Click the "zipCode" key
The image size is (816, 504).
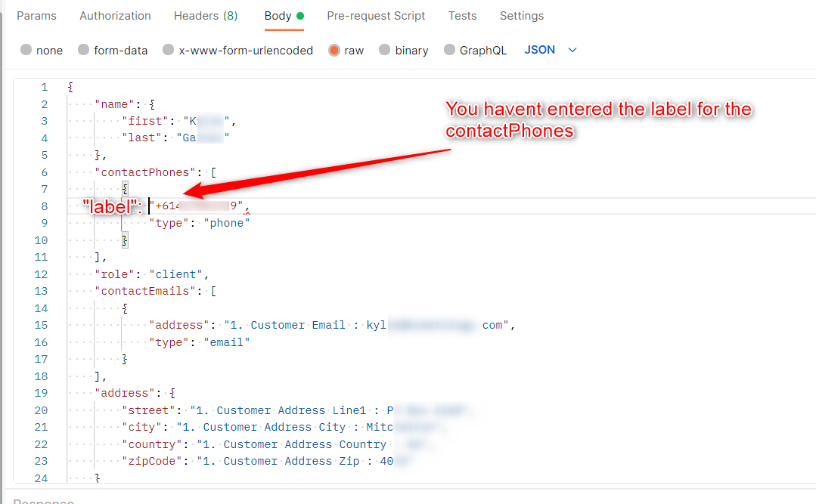pos(152,461)
